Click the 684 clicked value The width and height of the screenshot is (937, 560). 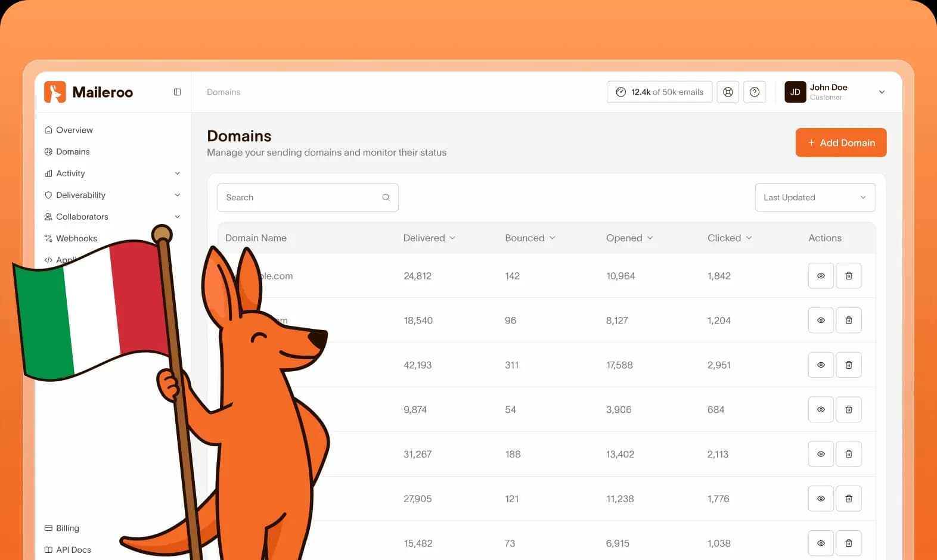point(716,410)
